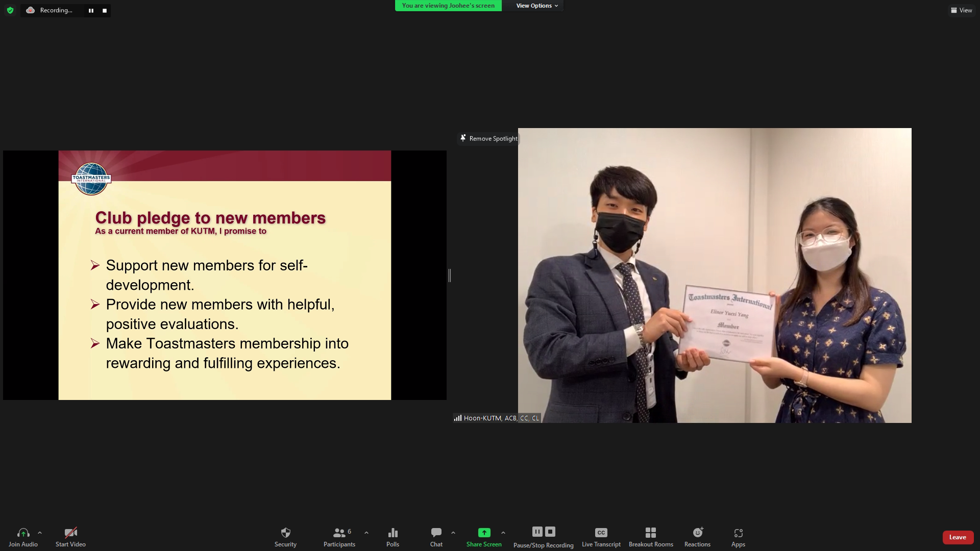Image resolution: width=980 pixels, height=551 pixels.
Task: Open the View layout menu
Action: [961, 10]
